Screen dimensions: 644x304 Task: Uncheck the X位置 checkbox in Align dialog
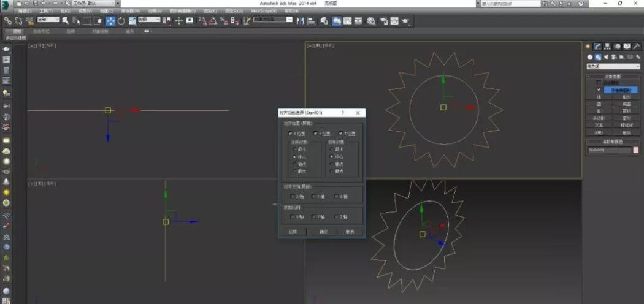pos(291,133)
